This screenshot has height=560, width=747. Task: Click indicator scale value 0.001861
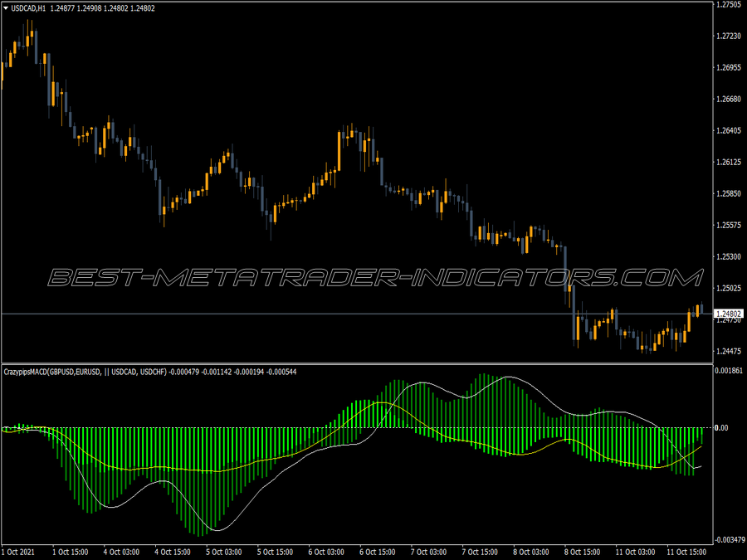[729, 371]
